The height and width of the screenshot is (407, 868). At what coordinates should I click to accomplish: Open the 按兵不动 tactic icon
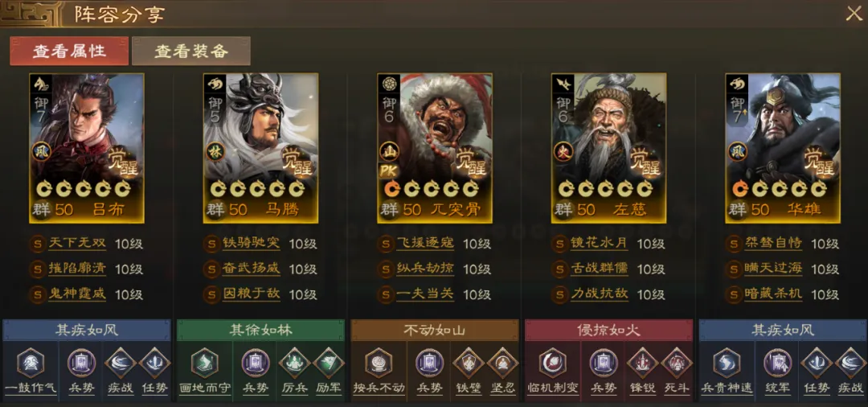click(379, 364)
